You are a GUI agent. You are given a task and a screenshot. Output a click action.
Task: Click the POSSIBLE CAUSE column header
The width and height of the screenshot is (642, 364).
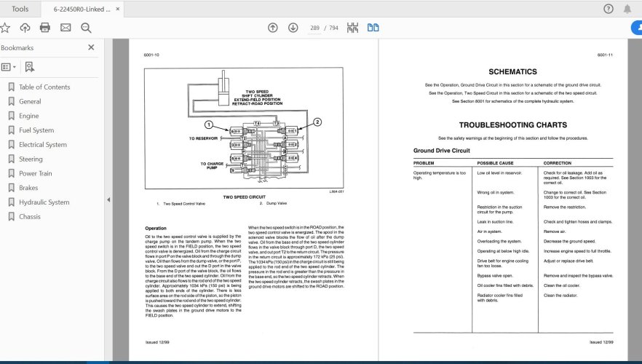tap(495, 163)
